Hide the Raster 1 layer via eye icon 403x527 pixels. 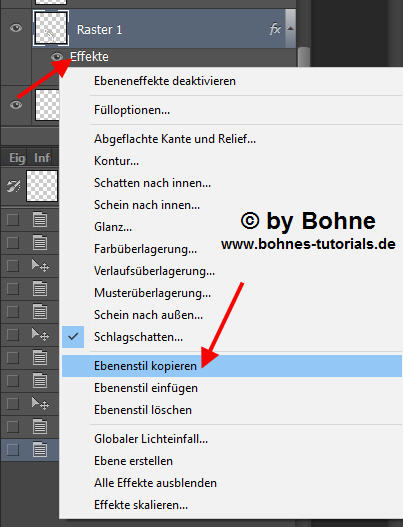[x=16, y=28]
